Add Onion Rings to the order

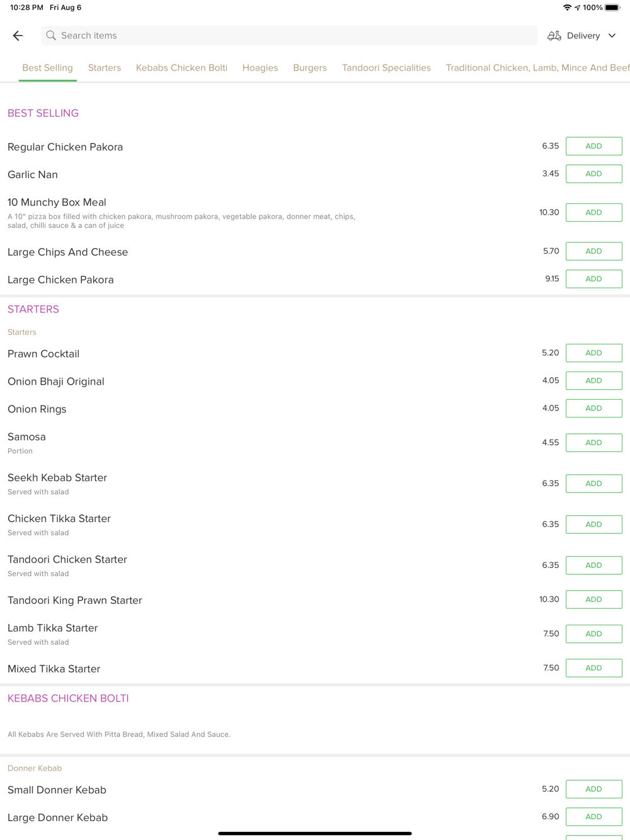[593, 409]
